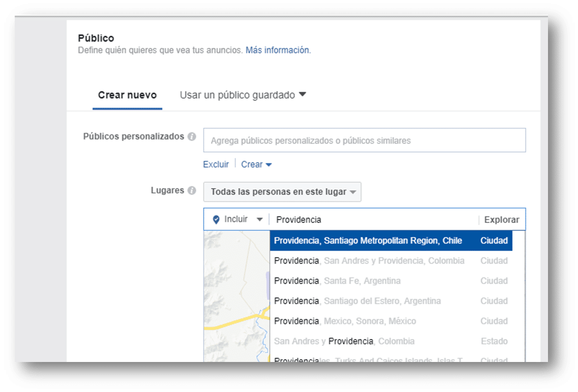Open the Crear dropdown link
Image resolution: width=578 pixels, height=392 pixels.
click(257, 164)
